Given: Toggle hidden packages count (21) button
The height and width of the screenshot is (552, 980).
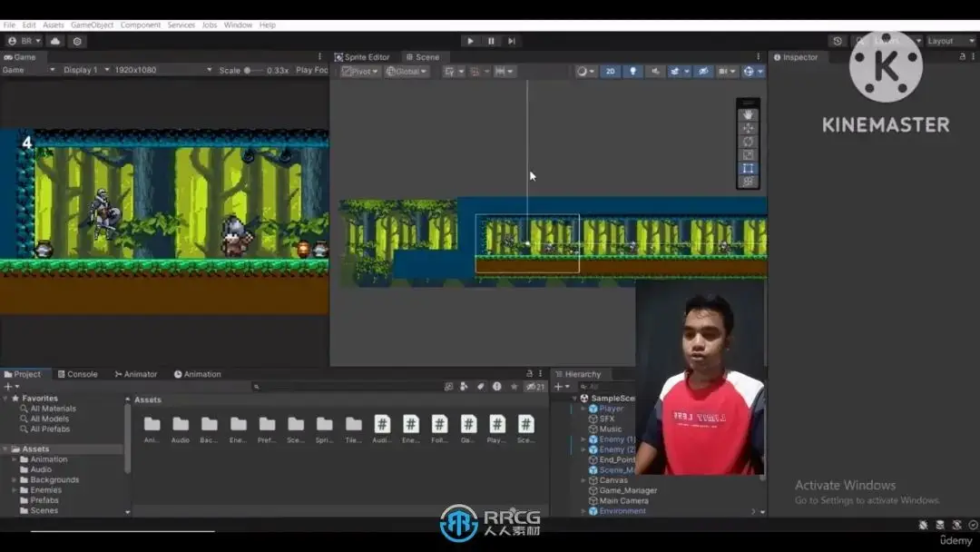Looking at the screenshot, I should (x=535, y=387).
